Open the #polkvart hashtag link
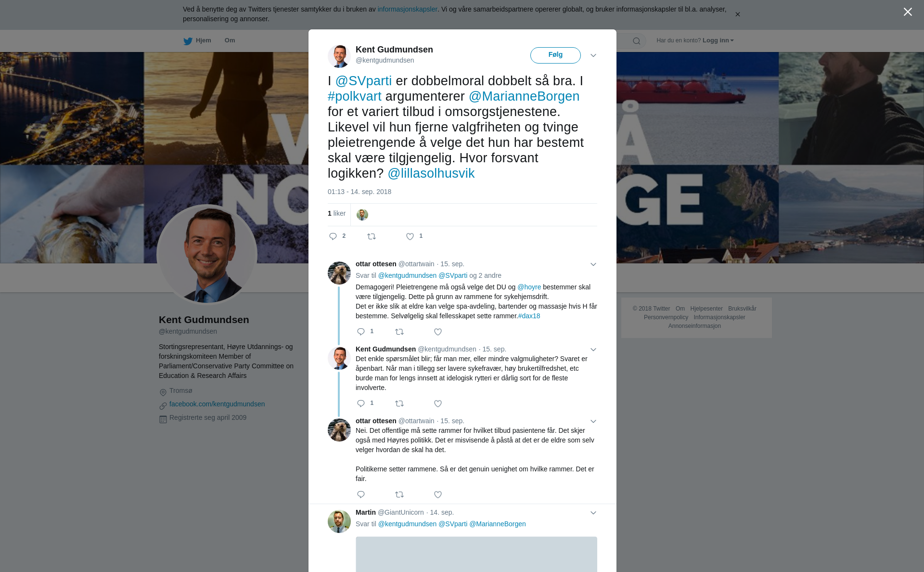Viewport: 924px width, 572px height. click(x=355, y=96)
